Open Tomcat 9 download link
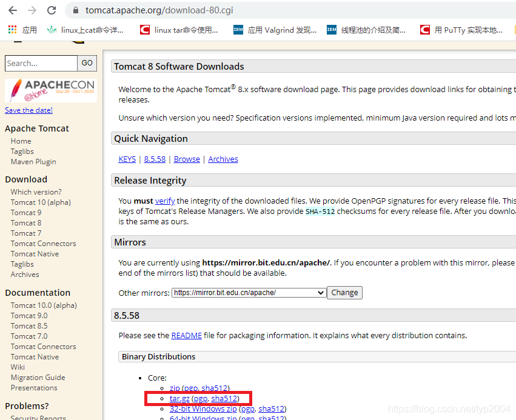Viewport: 516px width, 420px height. pos(25,213)
